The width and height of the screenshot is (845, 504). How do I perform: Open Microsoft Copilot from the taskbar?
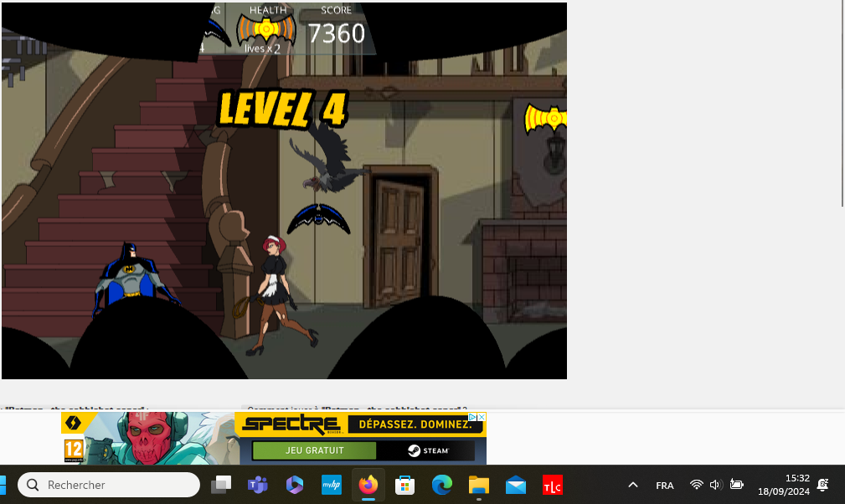[294, 485]
